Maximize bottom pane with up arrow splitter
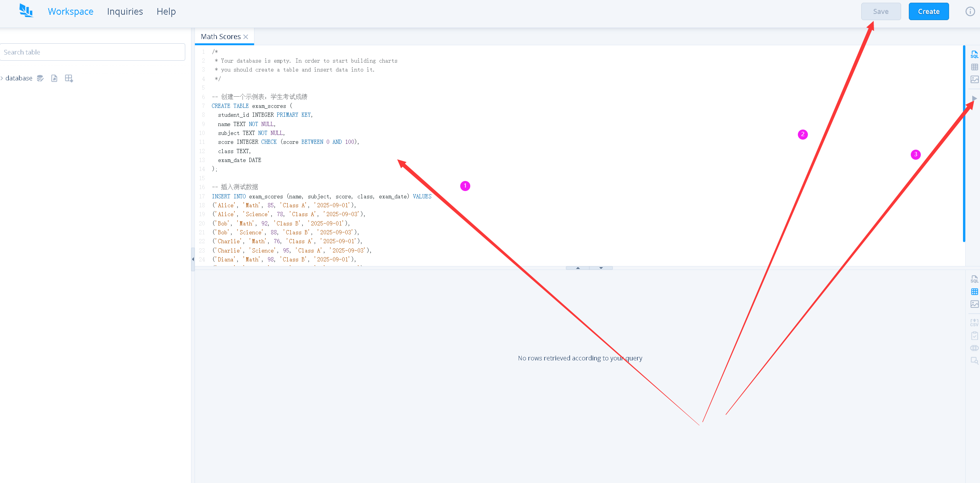Viewport: 980px width, 483px height. (578, 268)
